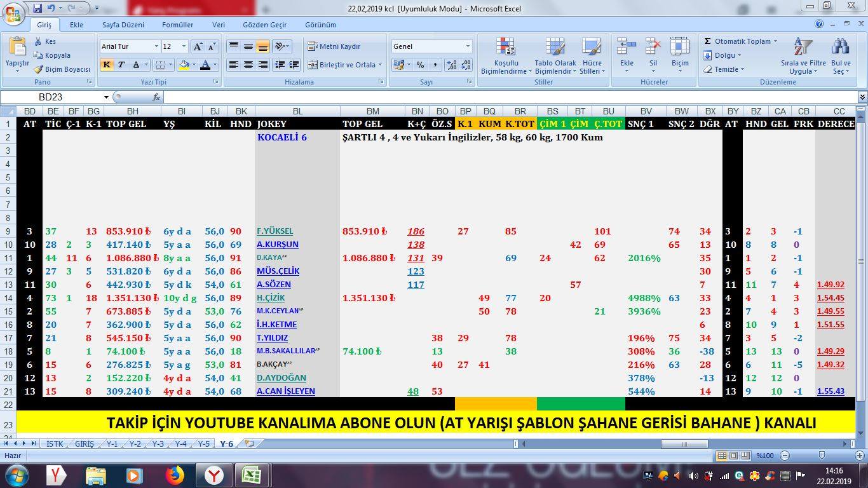Open the Conditional Formatting icon
This screenshot has width=868, height=488.
(x=506, y=47)
